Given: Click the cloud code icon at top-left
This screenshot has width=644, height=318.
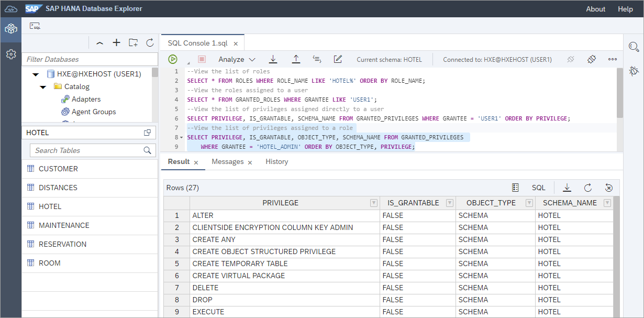Looking at the screenshot, I should pos(10,9).
